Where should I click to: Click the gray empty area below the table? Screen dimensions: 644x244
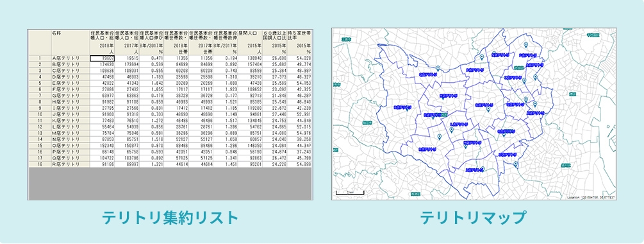(x=170, y=184)
